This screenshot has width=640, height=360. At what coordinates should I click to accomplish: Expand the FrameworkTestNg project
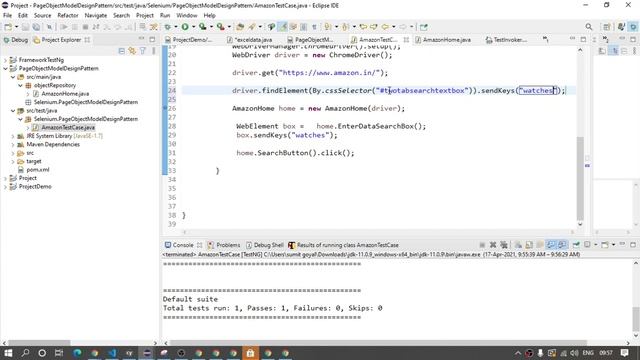pos(5,60)
